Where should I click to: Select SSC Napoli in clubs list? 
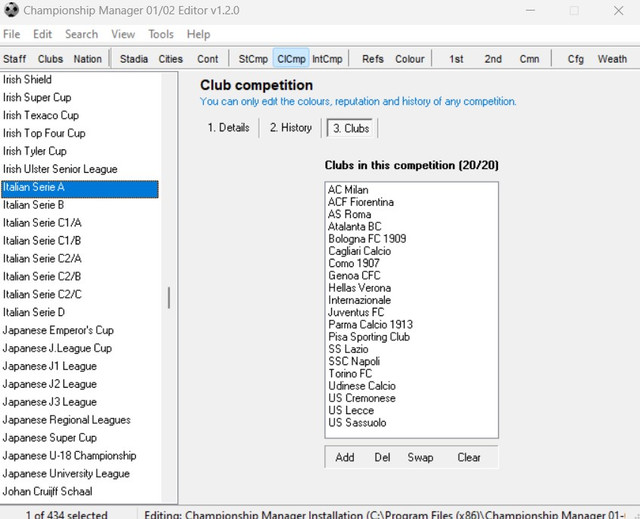(x=354, y=361)
